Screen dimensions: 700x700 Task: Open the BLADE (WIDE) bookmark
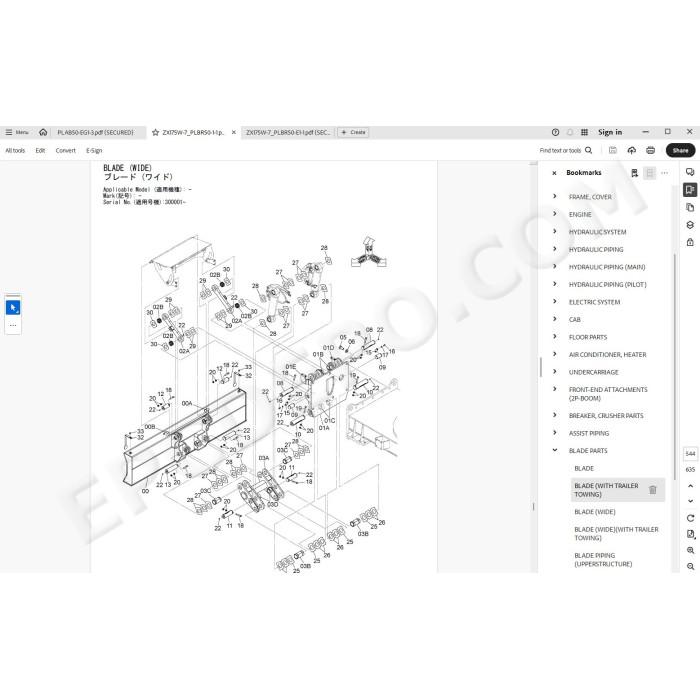coord(595,512)
